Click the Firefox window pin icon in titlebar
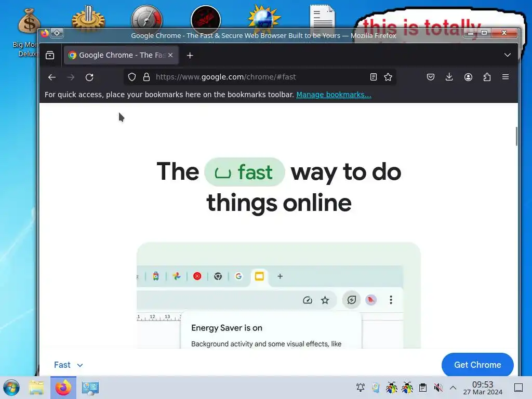Screen dimensions: 532x399 pyautogui.click(x=57, y=33)
